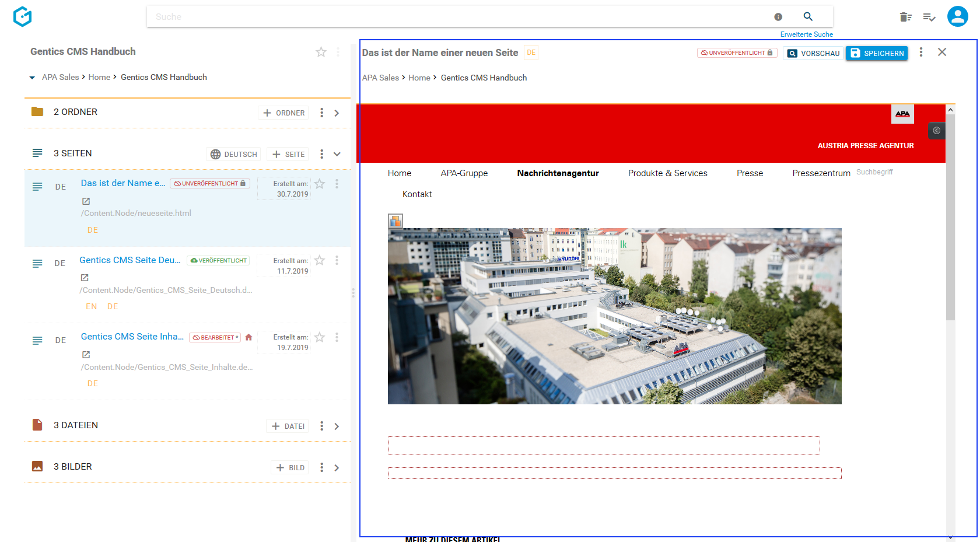Expand the 2 ORDNER section
The image size is (980, 542).
pos(337,113)
